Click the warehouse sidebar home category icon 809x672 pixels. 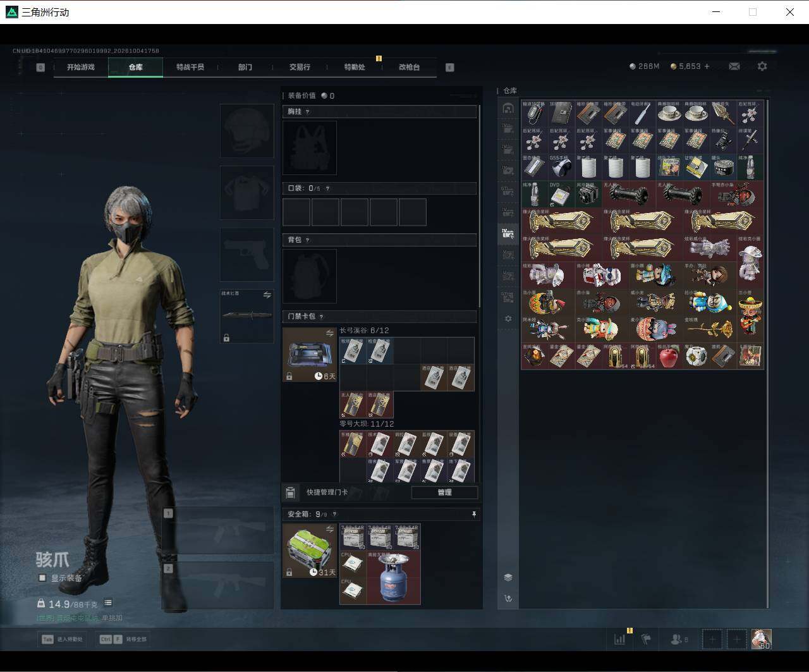pos(508,108)
